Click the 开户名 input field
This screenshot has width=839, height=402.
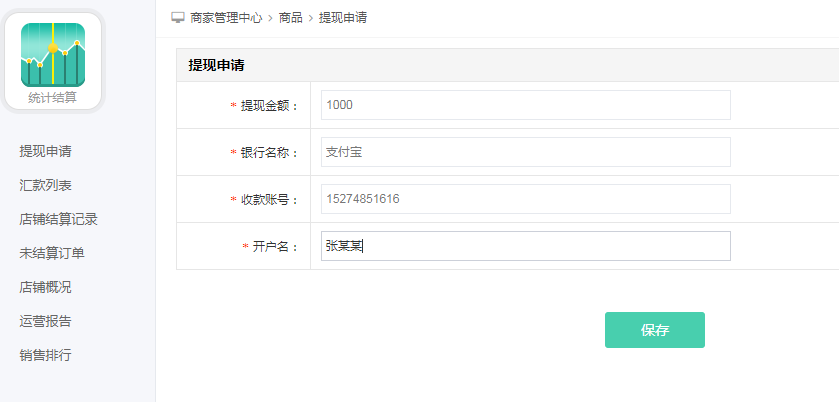[x=525, y=246]
